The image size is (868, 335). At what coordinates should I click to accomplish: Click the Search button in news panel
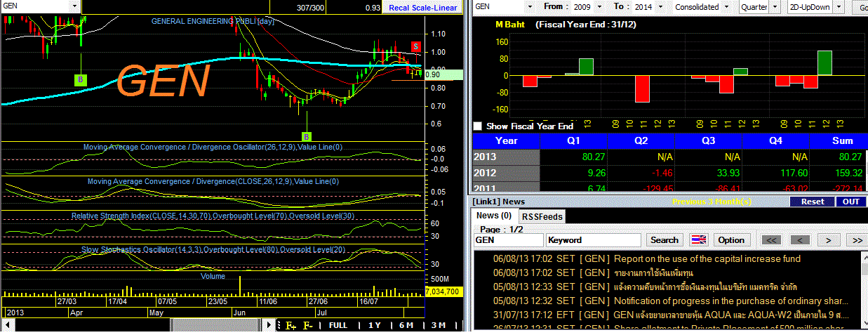click(x=665, y=240)
